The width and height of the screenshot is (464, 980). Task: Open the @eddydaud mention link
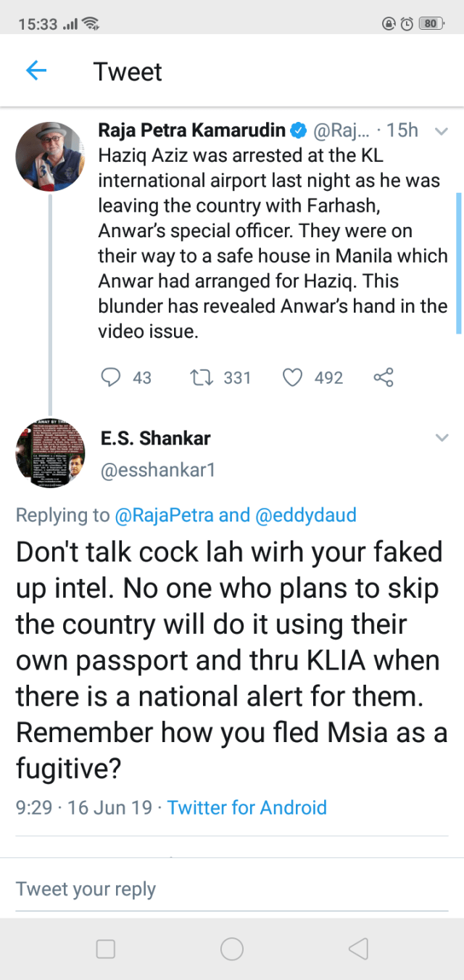306,515
